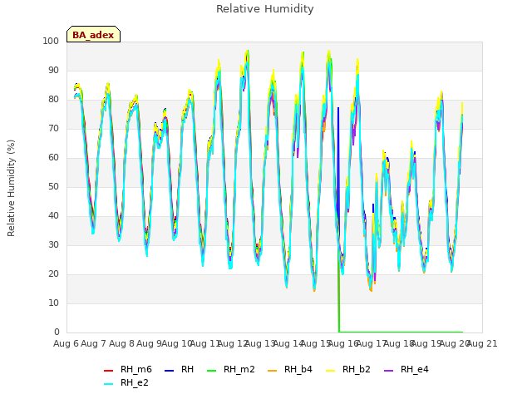Image resolution: width=532 pixels, height=399 pixels.
Task: Toggle the RH legend entry
Action: coord(179,369)
